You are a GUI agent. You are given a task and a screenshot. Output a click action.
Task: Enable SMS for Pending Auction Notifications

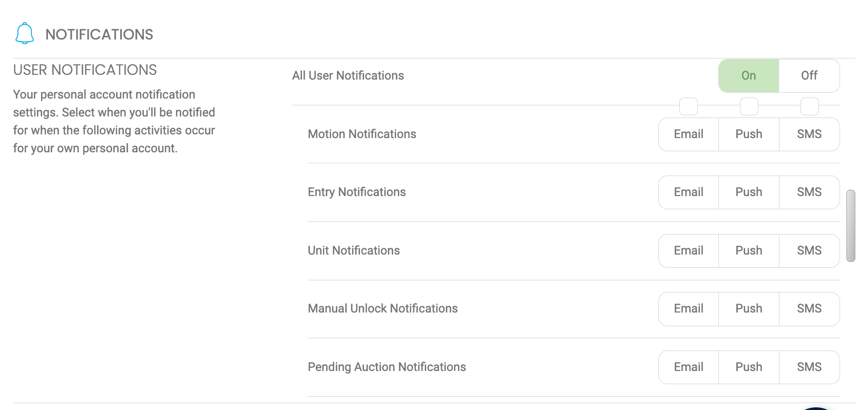click(810, 367)
